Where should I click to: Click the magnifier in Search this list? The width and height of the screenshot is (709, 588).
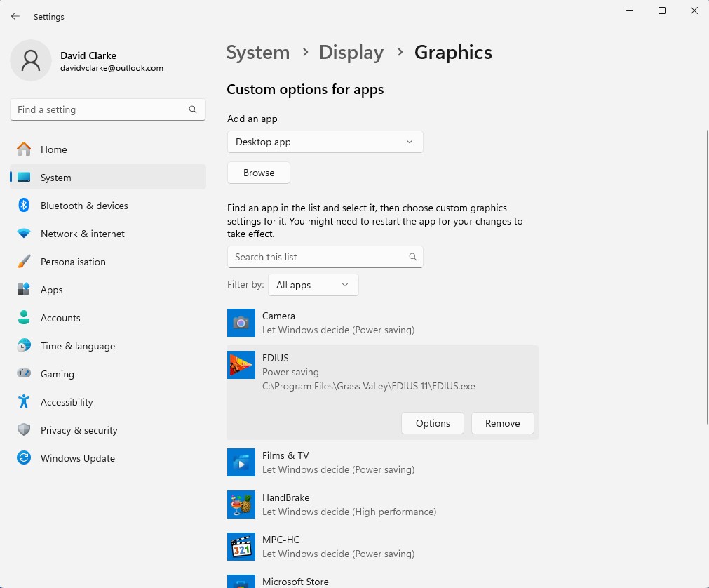pos(413,257)
